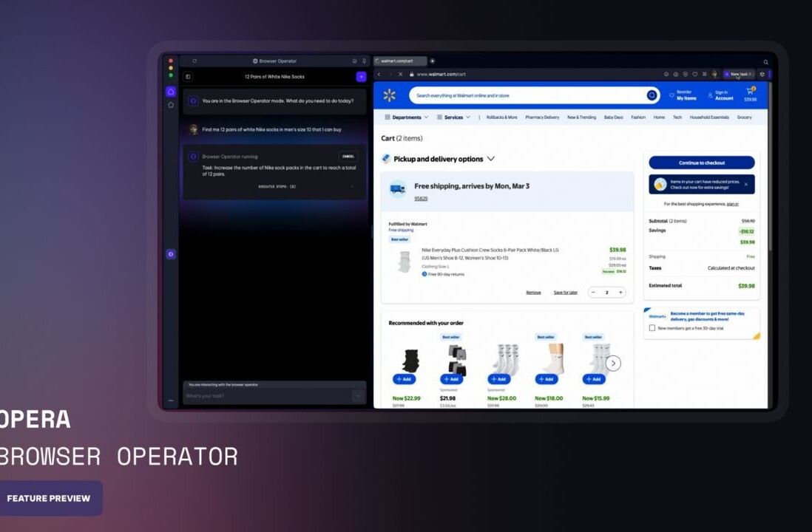Decrease sock quantity with minus stepper

[595, 293]
